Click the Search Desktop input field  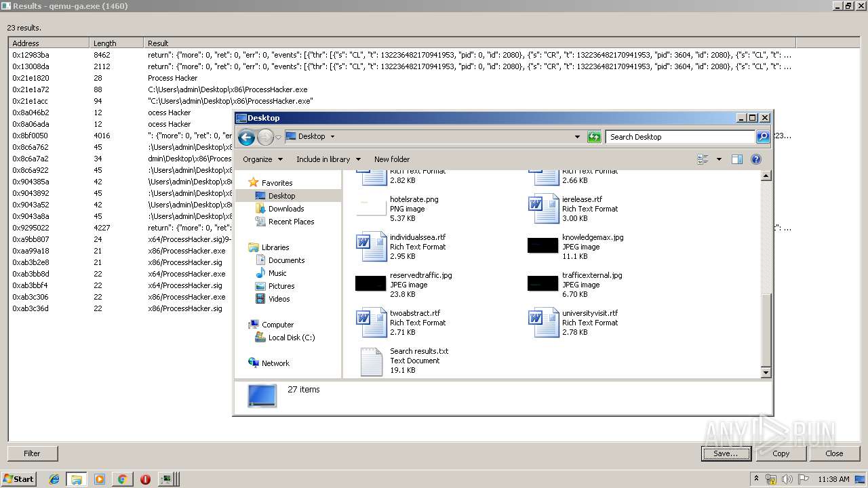pyautogui.click(x=679, y=137)
